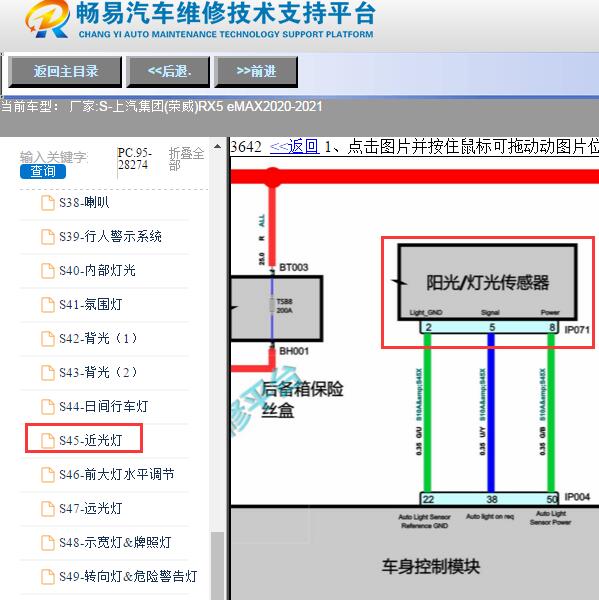Open the S42-背光（1） document icon
This screenshot has width=599, height=600.
pos(48,338)
